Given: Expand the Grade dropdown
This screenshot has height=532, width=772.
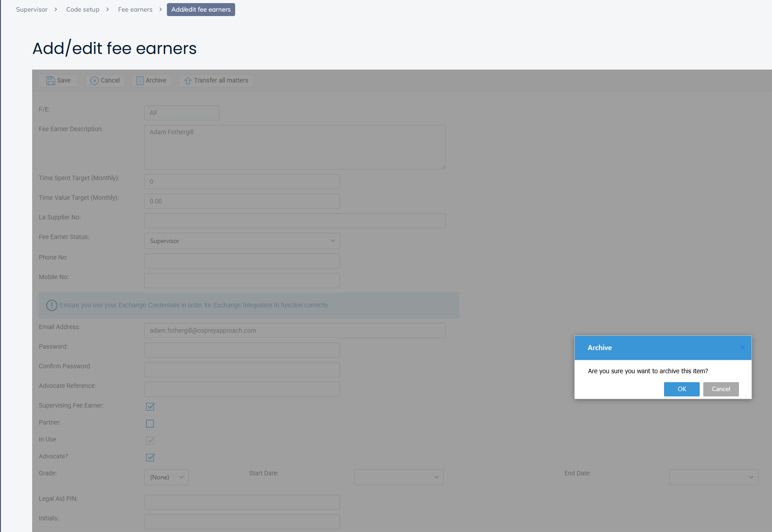Looking at the screenshot, I should point(166,477).
